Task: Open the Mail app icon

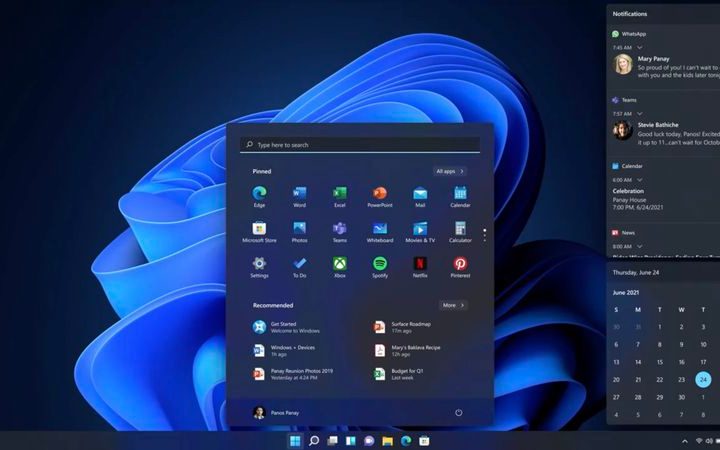Action: click(420, 197)
